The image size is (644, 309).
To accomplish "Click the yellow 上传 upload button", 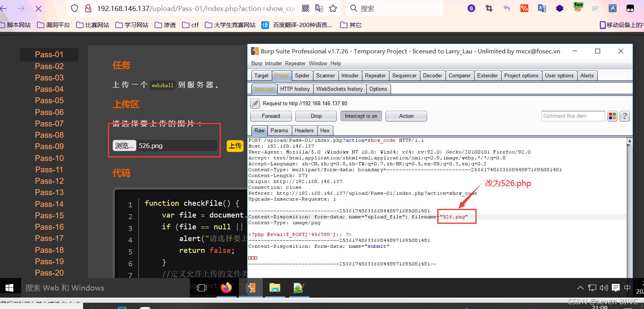I will (235, 146).
